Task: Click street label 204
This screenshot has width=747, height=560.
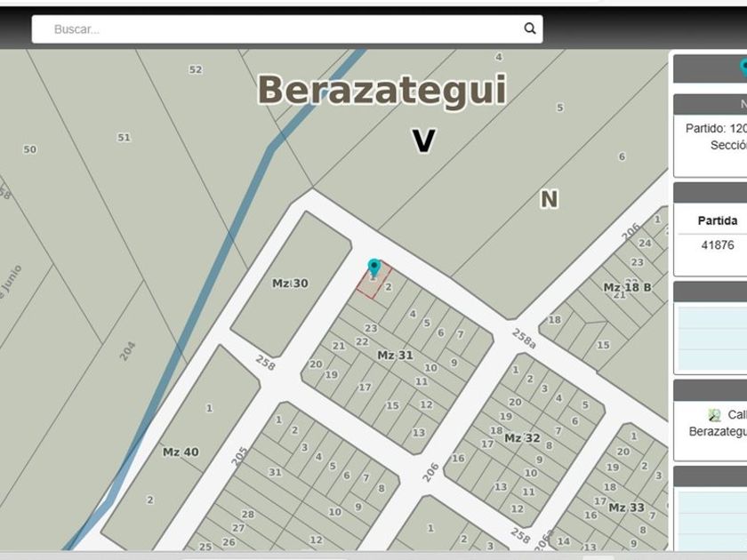Action: click(x=127, y=351)
